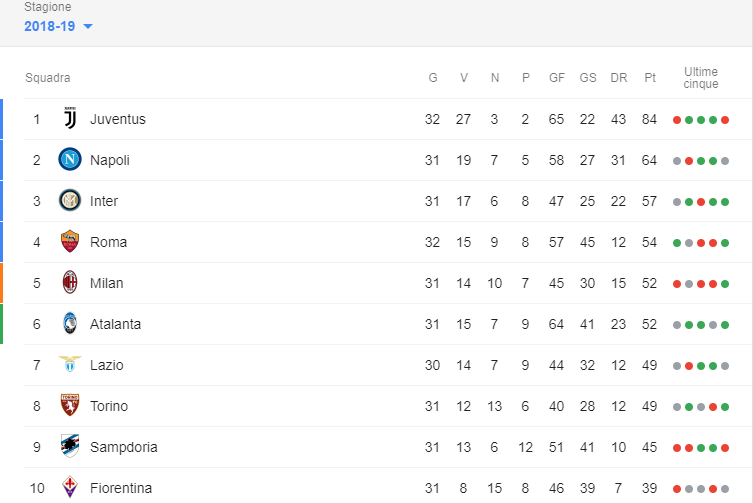Open the 2018-19 season dropdown
Viewport: 753px width, 503px height.
pyautogui.click(x=58, y=26)
